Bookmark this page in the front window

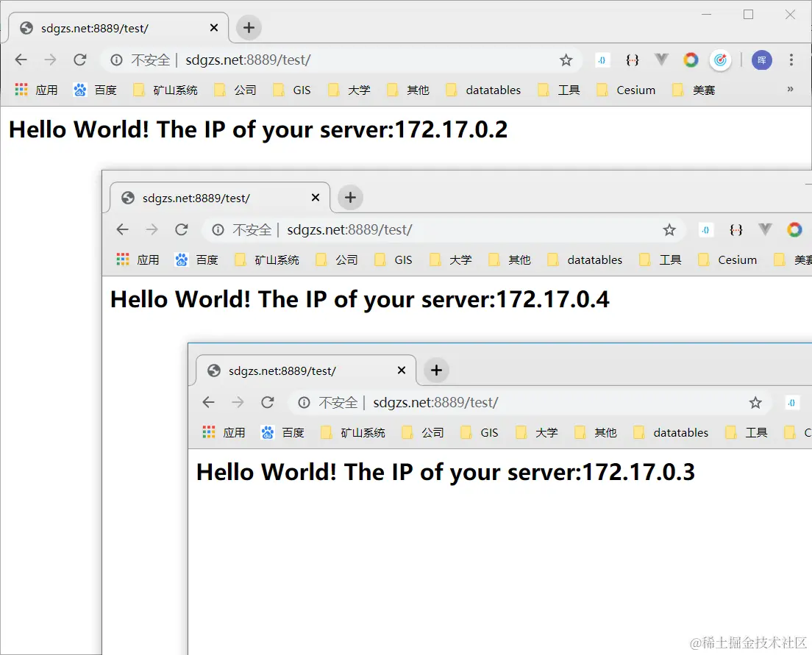pyautogui.click(x=755, y=402)
